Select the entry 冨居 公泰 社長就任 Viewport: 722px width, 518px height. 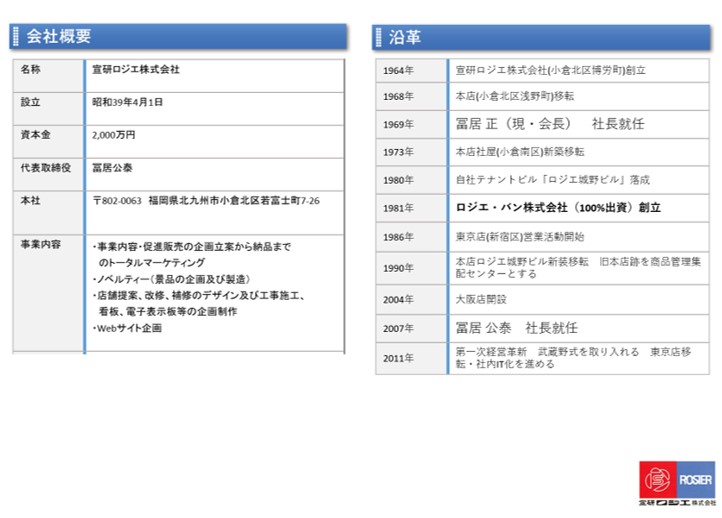(517, 328)
